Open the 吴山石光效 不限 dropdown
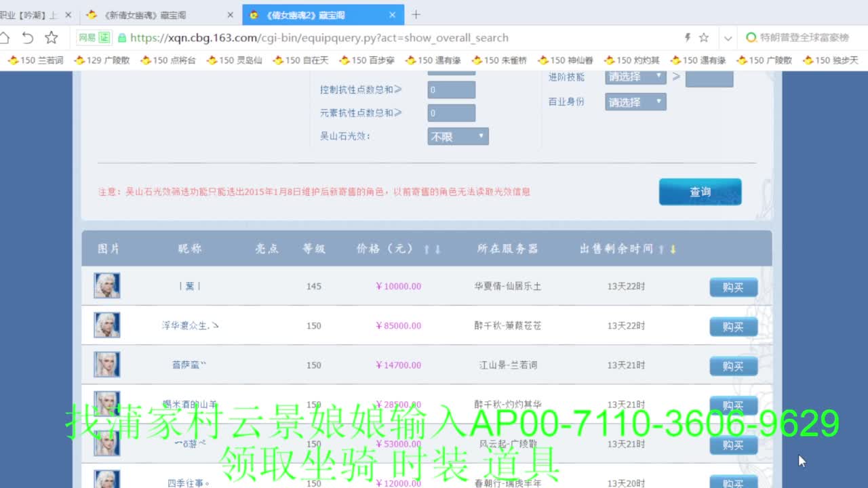The width and height of the screenshot is (868, 488). (x=458, y=136)
